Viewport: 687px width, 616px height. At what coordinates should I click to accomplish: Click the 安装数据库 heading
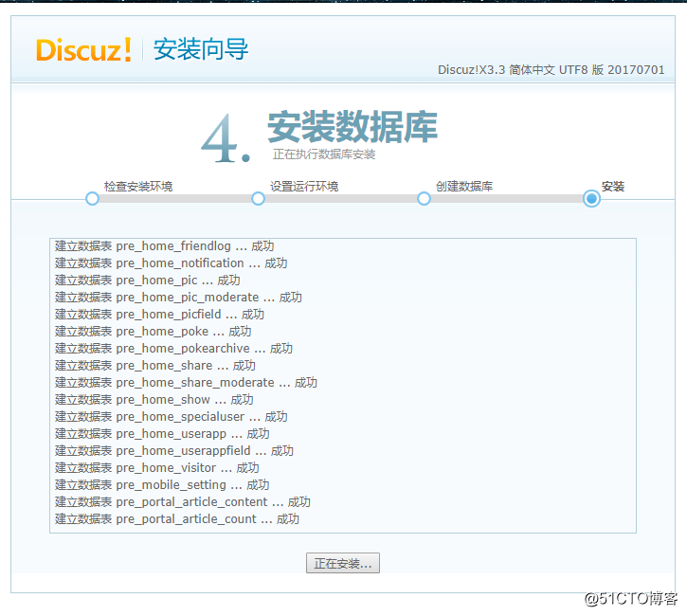pyautogui.click(x=353, y=127)
